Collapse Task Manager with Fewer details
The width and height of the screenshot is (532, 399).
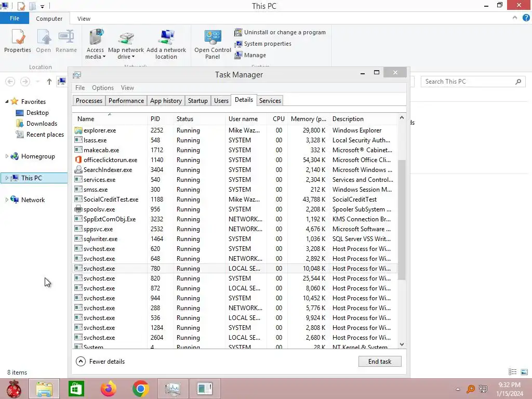pyautogui.click(x=100, y=362)
